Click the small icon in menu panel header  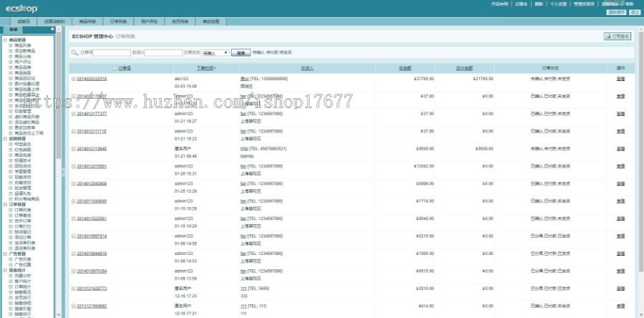[x=52, y=29]
